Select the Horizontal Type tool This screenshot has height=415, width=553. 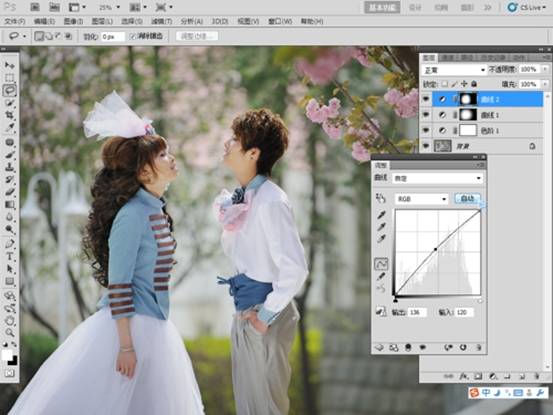coord(10,256)
